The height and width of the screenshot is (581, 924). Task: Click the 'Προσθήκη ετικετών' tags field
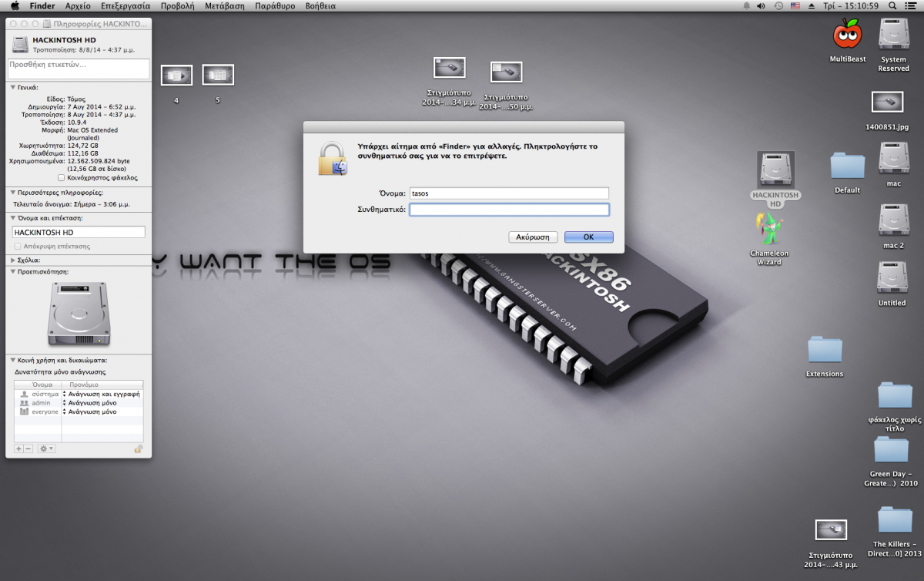79,69
